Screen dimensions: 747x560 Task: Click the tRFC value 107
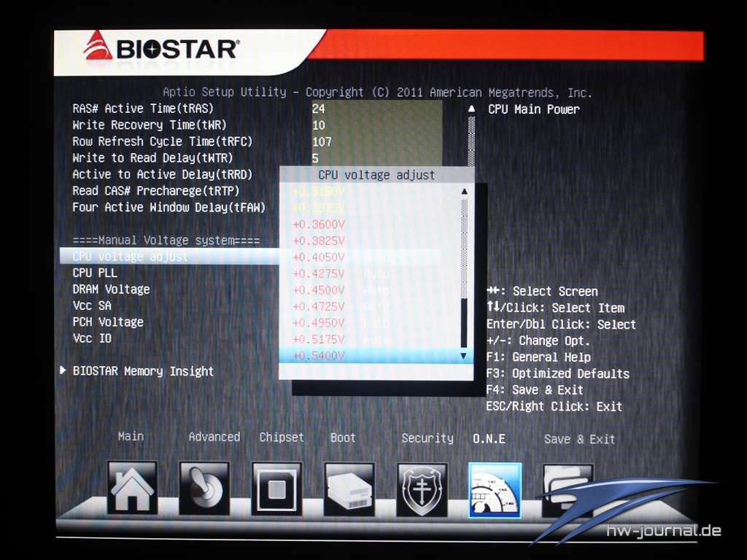tap(322, 142)
